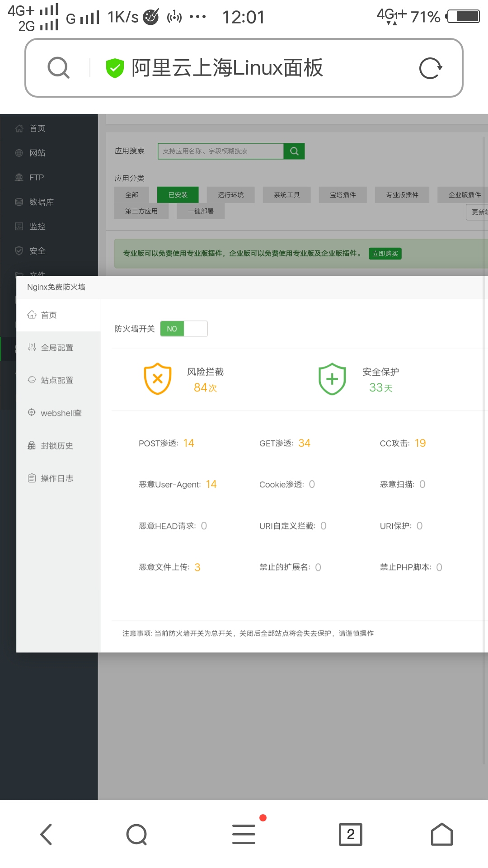This screenshot has height=868, width=488.
Task: Open the bottom bar search icon
Action: (136, 835)
